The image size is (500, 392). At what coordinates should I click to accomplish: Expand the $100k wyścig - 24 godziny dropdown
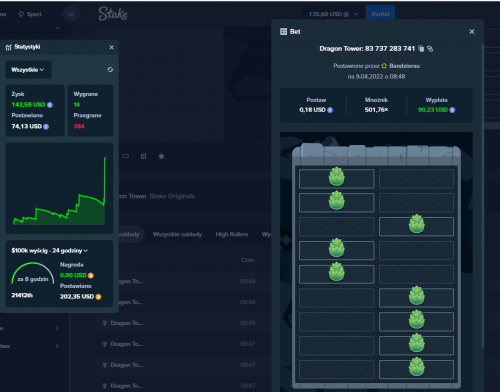click(x=50, y=251)
